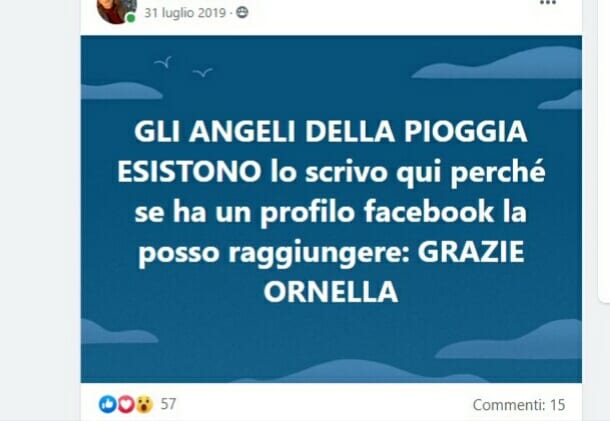Open the post author's profile picture
The image size is (610, 421).
[x=116, y=11]
